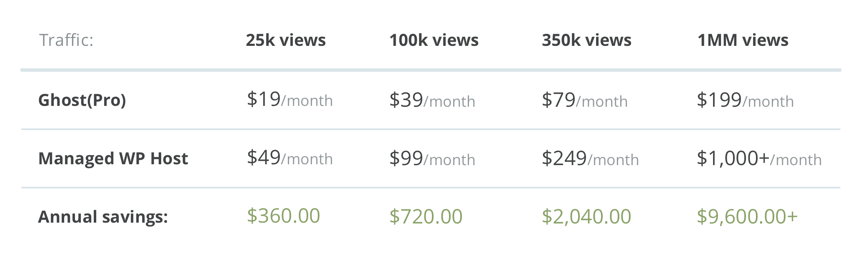Click Managed WP Host $1,000+/month price
The width and height of the screenshot is (868, 266).
coord(759,159)
